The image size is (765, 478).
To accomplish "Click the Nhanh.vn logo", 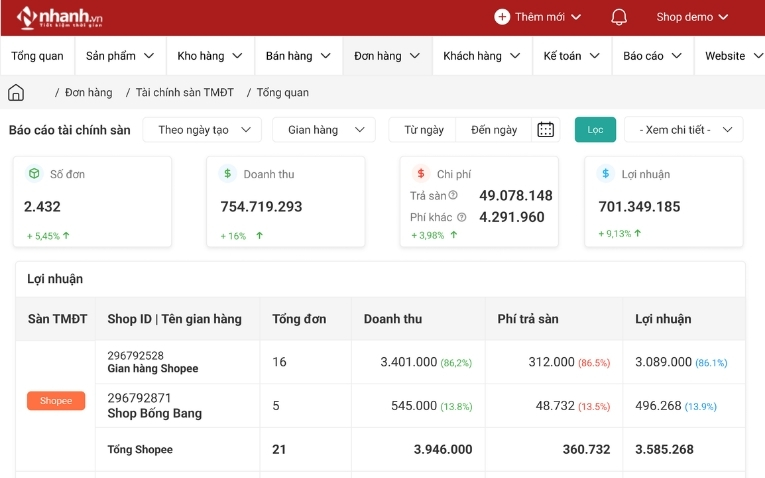I will (x=60, y=17).
